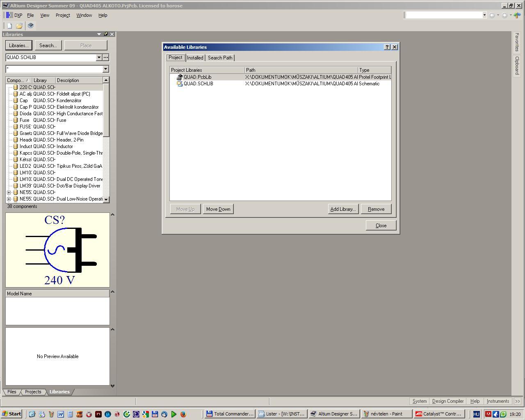Open the Favorites side panel tab
Image resolution: width=525 pixels, height=420 pixels.
tap(517, 42)
